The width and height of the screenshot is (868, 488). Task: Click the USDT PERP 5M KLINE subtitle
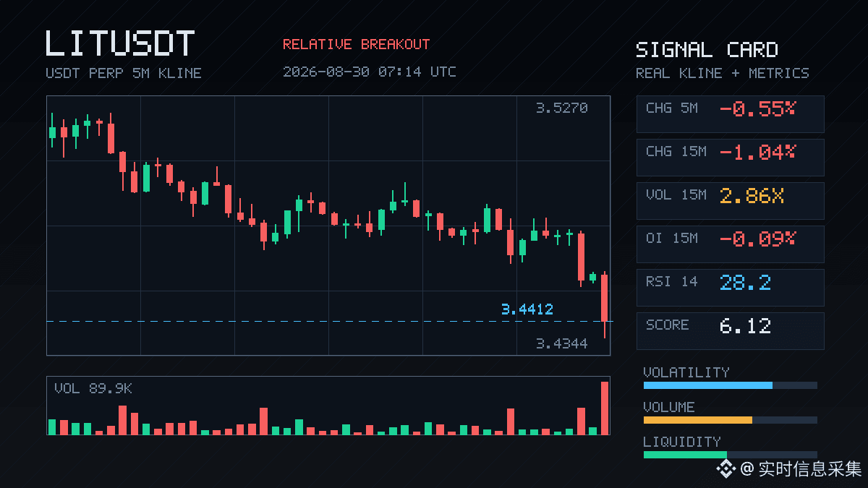click(x=124, y=73)
